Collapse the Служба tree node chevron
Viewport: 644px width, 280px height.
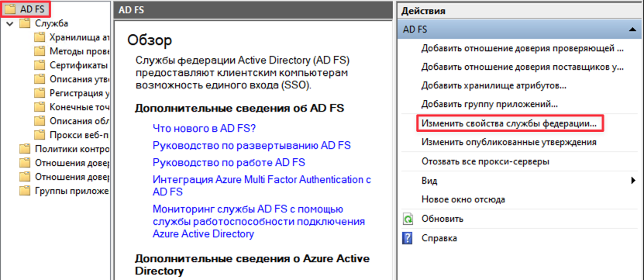tap(10, 24)
